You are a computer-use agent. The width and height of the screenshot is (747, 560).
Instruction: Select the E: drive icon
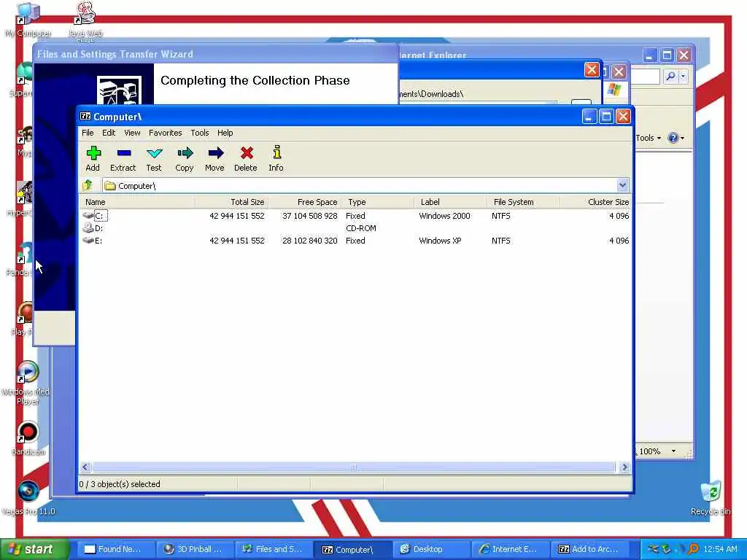(88, 241)
